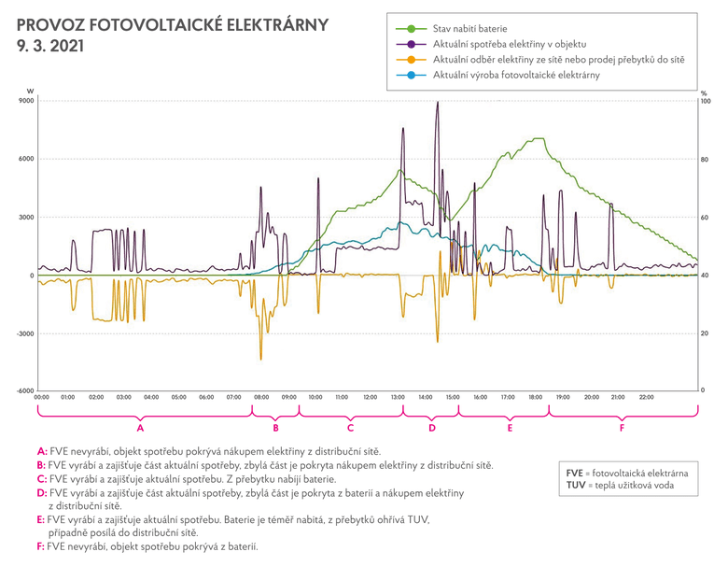Click the 'TUV = teplá užitková voda' text
This screenshot has height=566, width=728.
(x=616, y=487)
